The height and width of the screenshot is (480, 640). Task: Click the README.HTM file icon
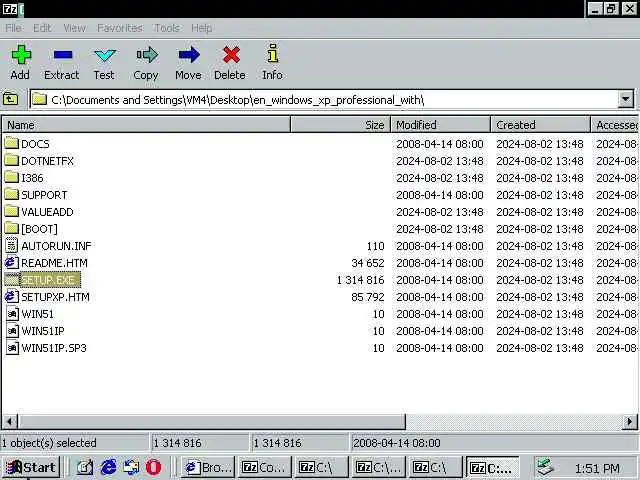coord(12,262)
